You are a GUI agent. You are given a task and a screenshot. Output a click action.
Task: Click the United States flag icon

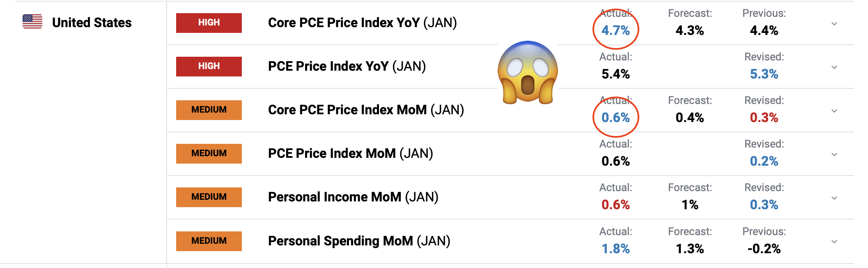click(x=32, y=21)
